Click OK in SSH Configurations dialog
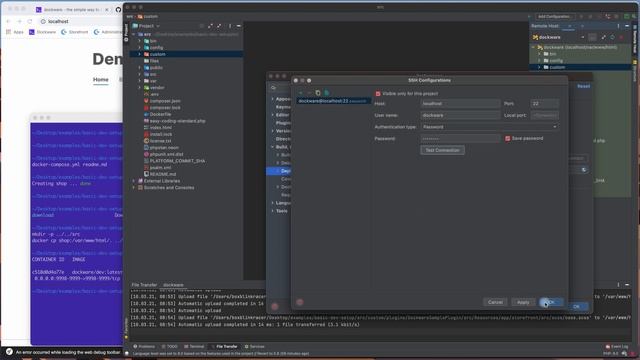Screen dimensions: 640x360 [x=551, y=302]
